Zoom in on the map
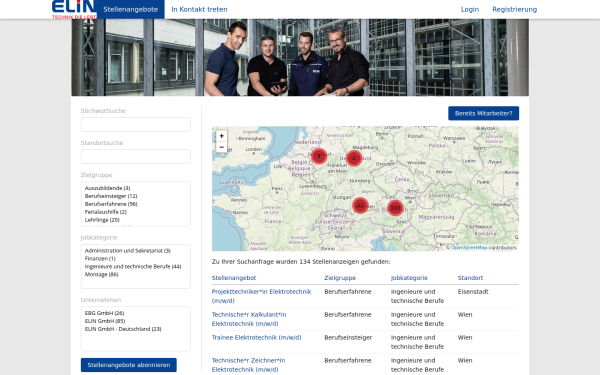The width and height of the screenshot is (600, 375). click(x=222, y=136)
